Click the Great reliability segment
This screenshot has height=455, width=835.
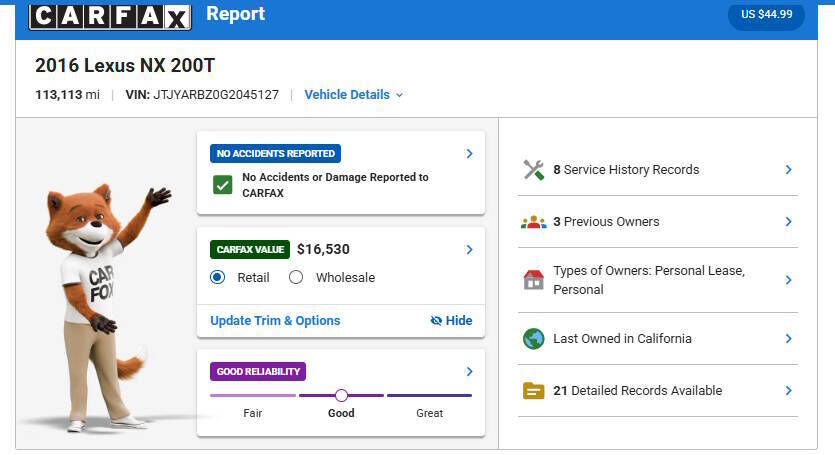(429, 395)
